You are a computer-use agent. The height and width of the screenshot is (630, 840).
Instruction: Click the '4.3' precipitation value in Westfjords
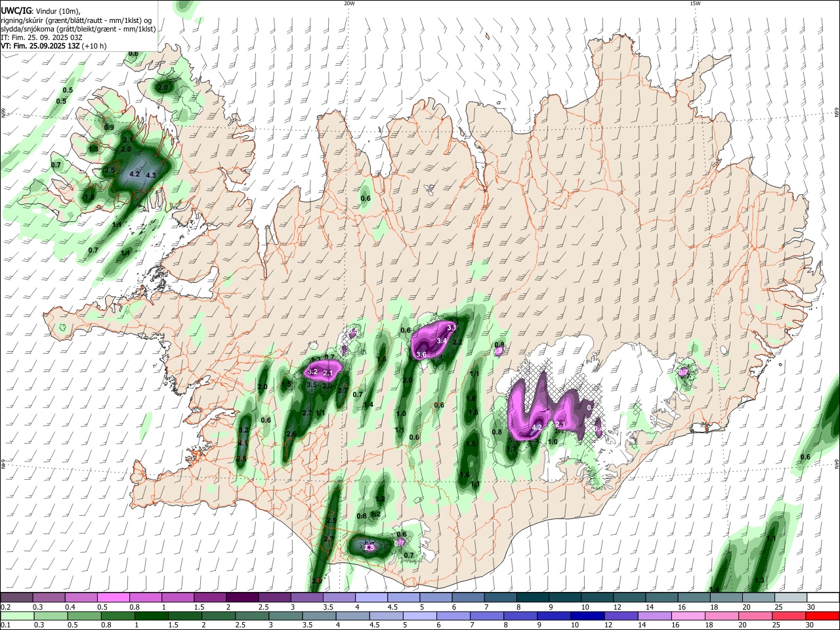click(x=151, y=175)
